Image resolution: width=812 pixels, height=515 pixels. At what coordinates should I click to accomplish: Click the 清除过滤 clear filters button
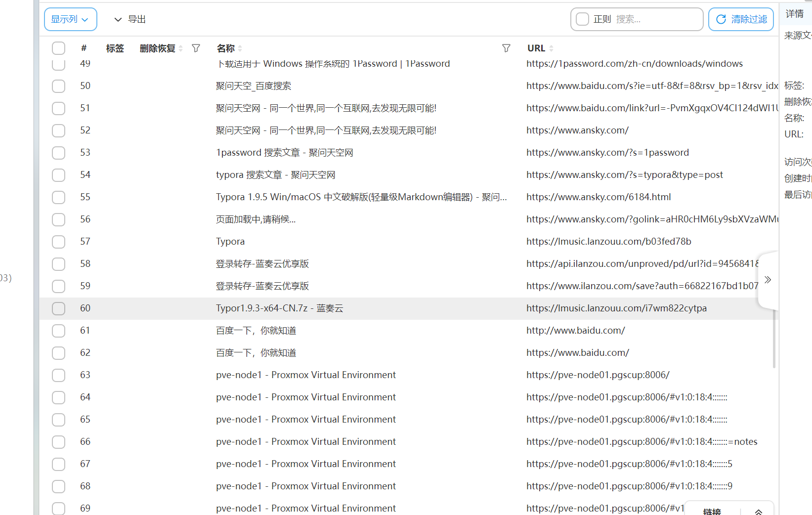pos(741,19)
